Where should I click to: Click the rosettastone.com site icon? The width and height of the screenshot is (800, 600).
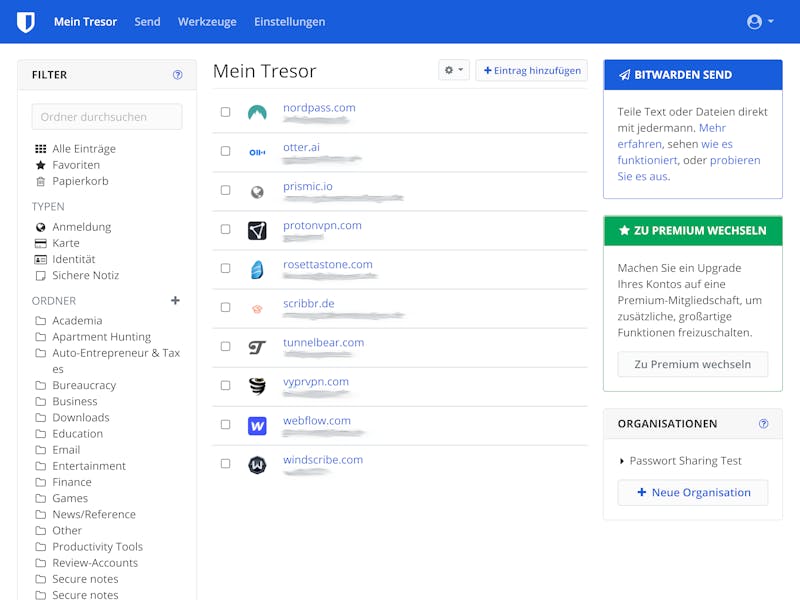(257, 269)
